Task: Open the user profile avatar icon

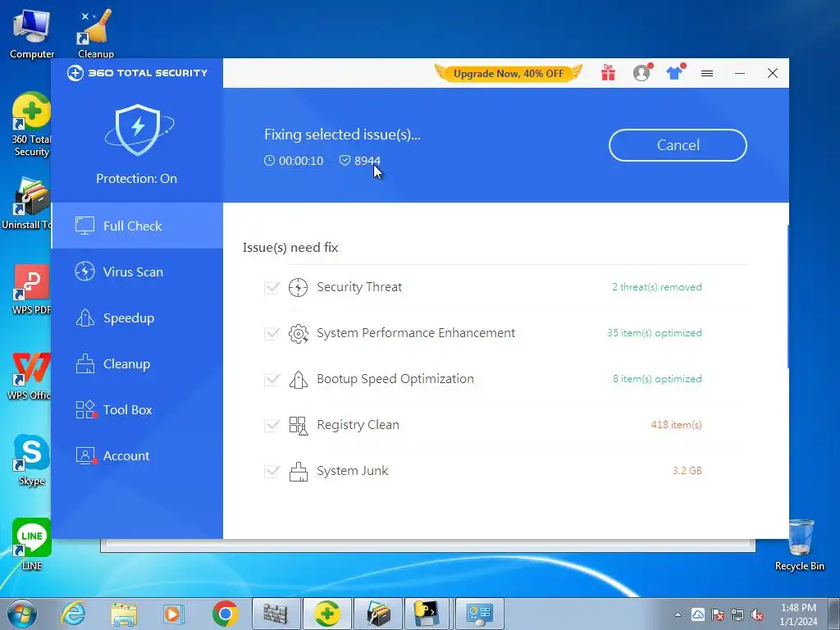Action: (641, 73)
